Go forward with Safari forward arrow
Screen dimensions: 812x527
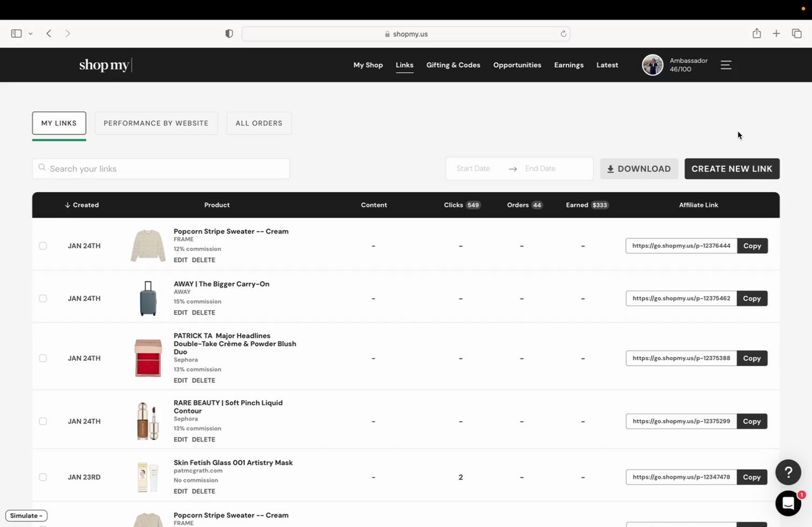click(x=68, y=34)
